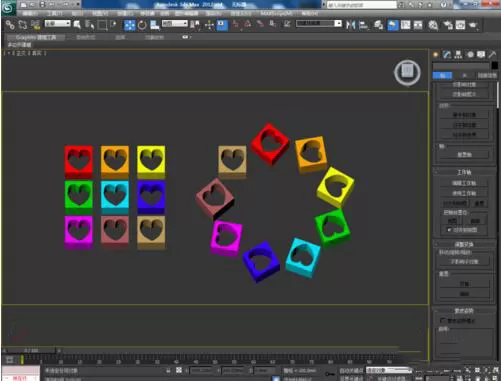Click the time slider handle
Screen dimensions: 501x381
(30, 350)
